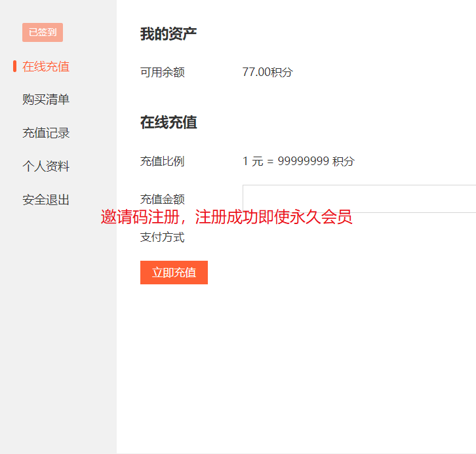This screenshot has height=454, width=476.
Task: Select the 77.00积分 balance text
Action: pyautogui.click(x=268, y=72)
